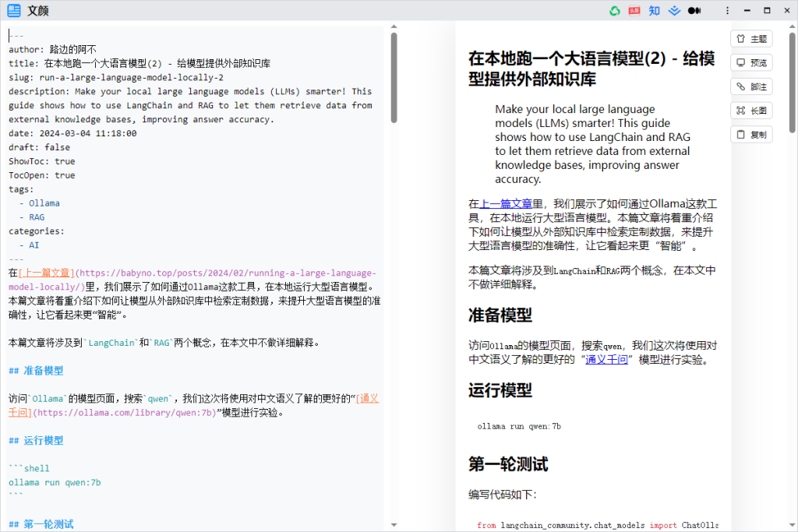Click the '本篇文章将涉及到' line in editor
The image size is (798, 532).
[164, 343]
